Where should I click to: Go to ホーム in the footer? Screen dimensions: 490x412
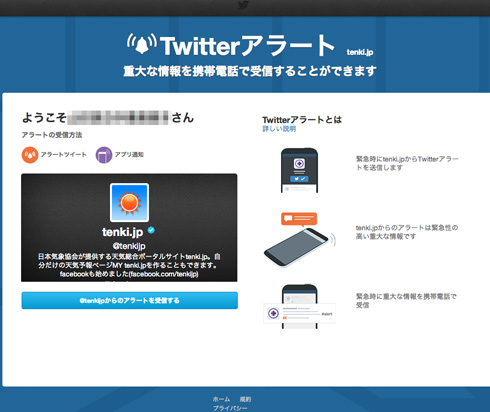pos(221,399)
